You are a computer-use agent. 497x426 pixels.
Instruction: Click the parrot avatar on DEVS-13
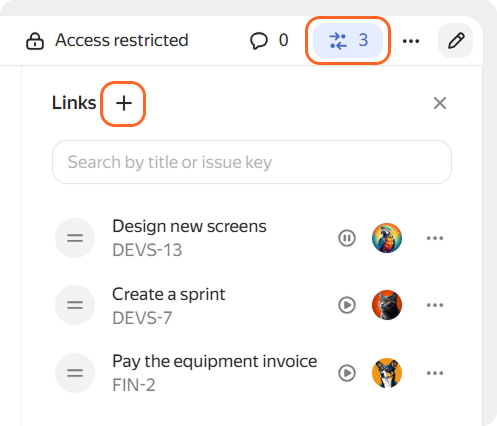387,238
